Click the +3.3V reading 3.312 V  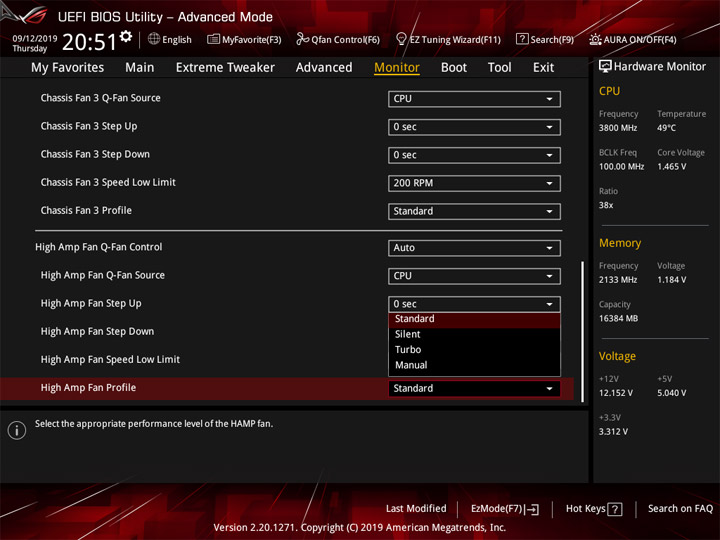(x=613, y=432)
